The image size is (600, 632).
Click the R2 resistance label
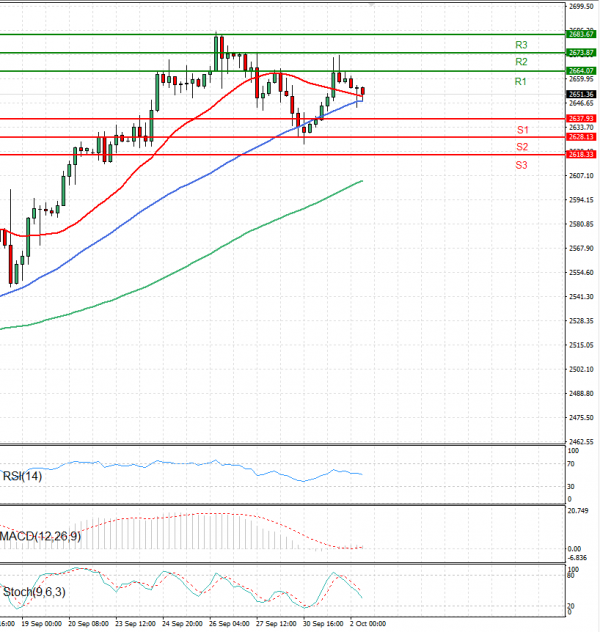[521, 62]
